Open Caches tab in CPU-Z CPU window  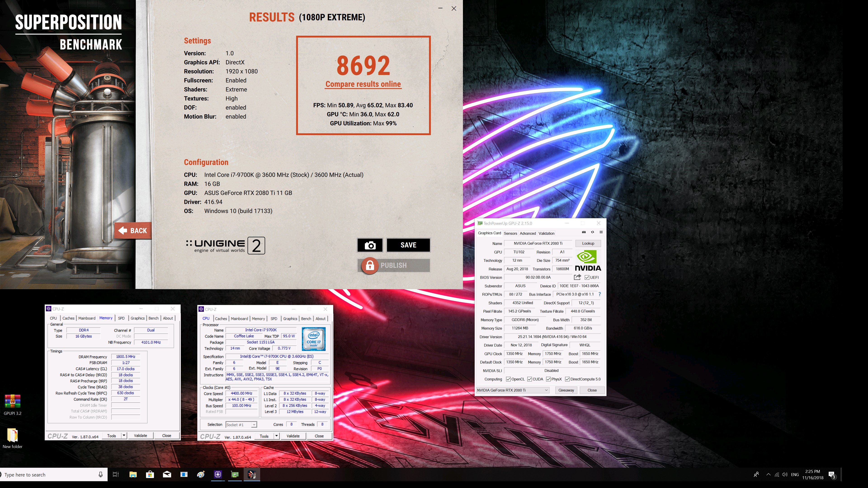221,318
